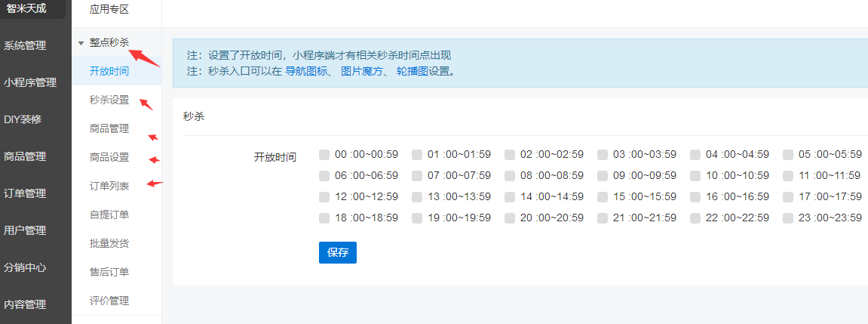868x324 pixels.
Task: Check the 00:00~00:59 time slot
Action: [x=324, y=154]
